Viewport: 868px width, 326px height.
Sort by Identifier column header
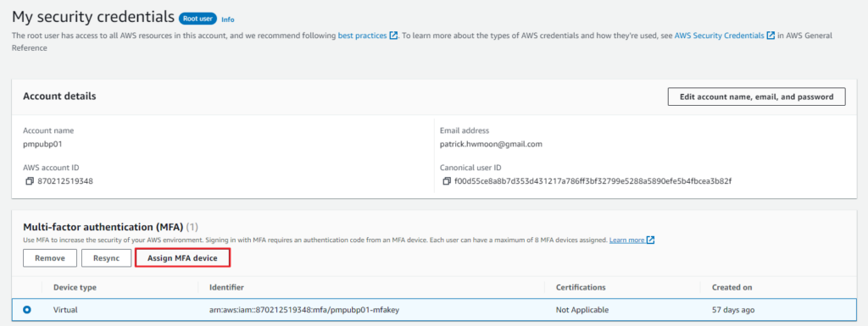click(x=226, y=288)
